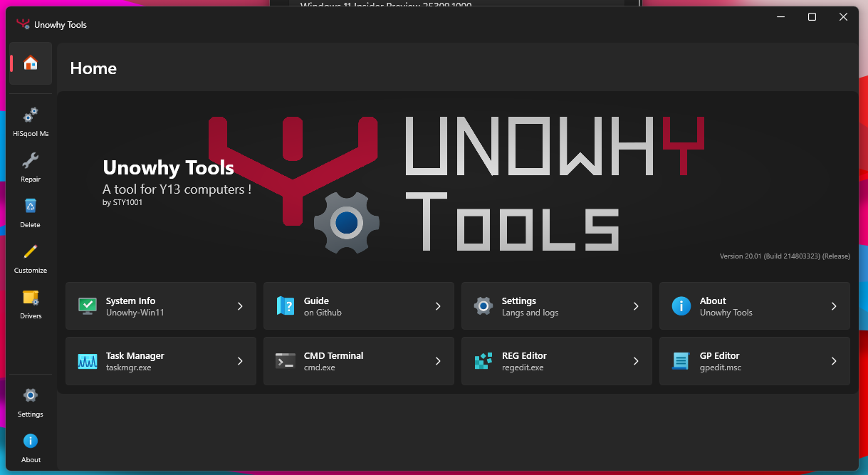Maximize the Unowhy Tools window
Viewport: 868px width, 475px height.
pyautogui.click(x=812, y=17)
